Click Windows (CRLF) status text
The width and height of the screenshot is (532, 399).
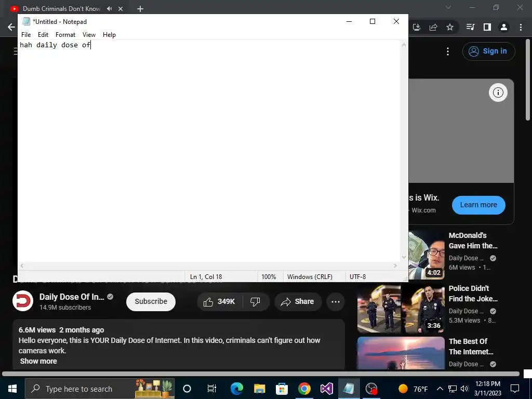point(310,277)
